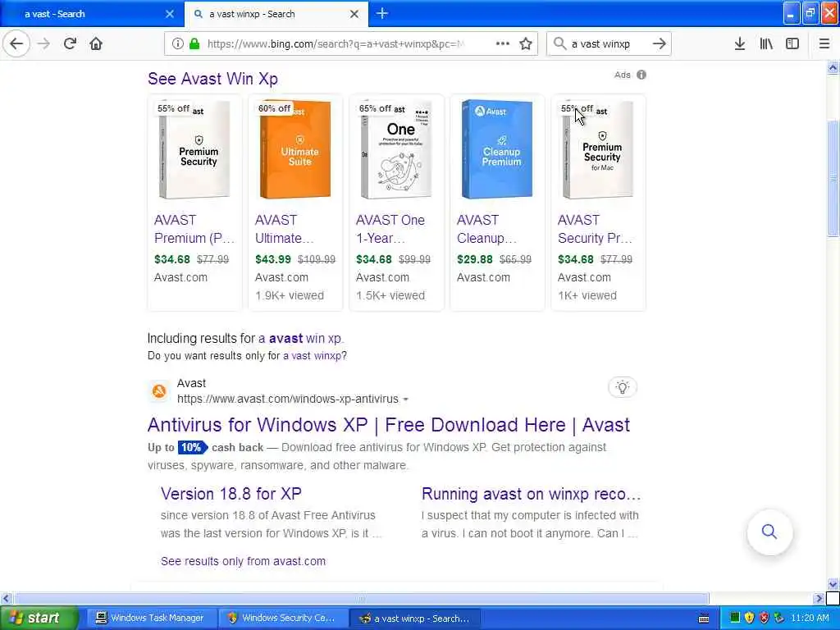Viewport: 840px width, 630px height.
Task: Click '1.9K+ viewed' text
Action: point(290,295)
